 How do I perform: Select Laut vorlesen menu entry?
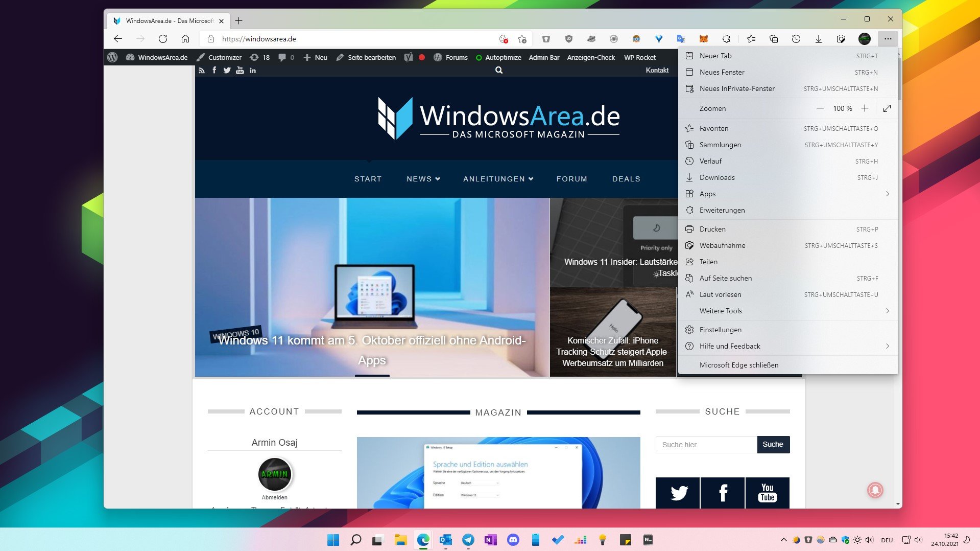click(788, 294)
